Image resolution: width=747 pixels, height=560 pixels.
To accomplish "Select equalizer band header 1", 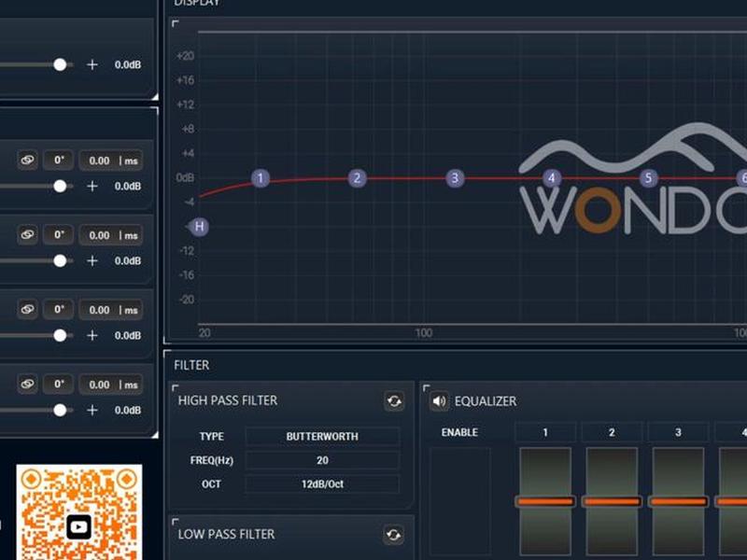I will (x=545, y=432).
